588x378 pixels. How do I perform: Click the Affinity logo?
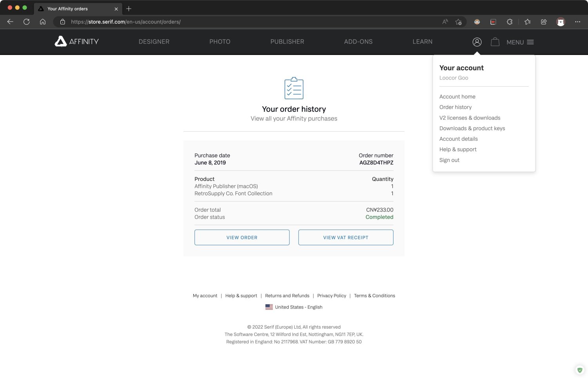coord(77,42)
